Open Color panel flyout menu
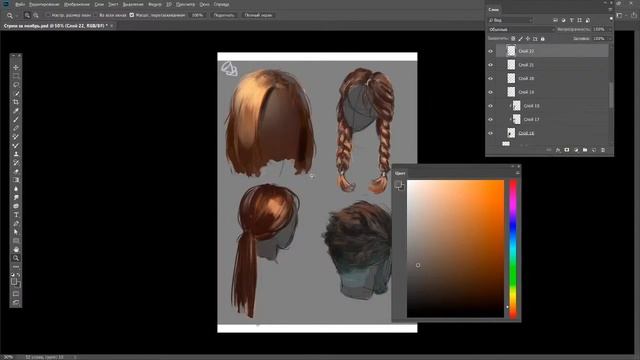This screenshot has height=360, width=640. click(x=518, y=173)
